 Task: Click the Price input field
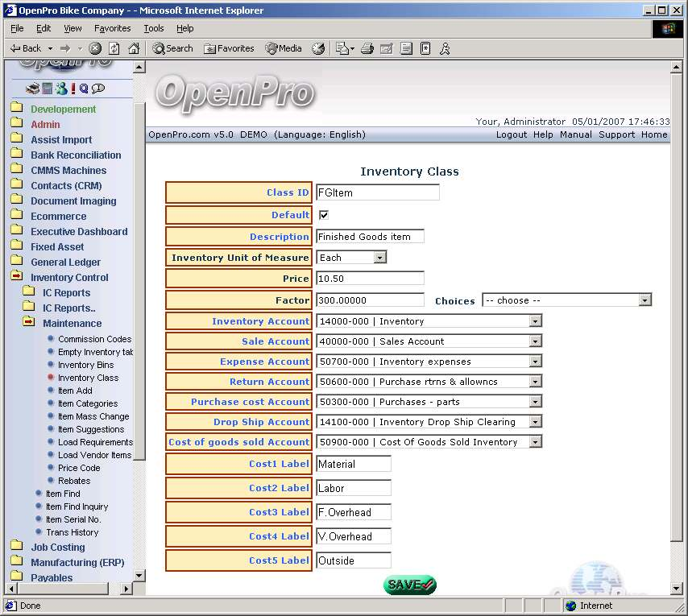click(370, 279)
